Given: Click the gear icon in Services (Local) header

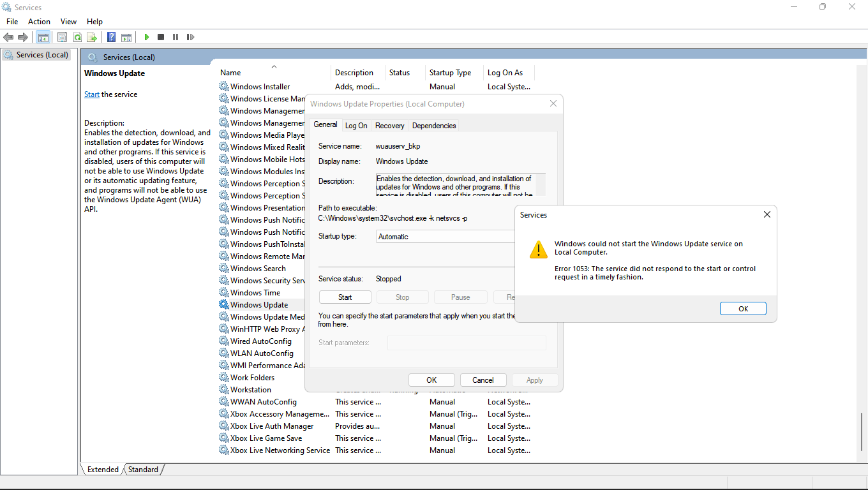Looking at the screenshot, I should (x=93, y=57).
